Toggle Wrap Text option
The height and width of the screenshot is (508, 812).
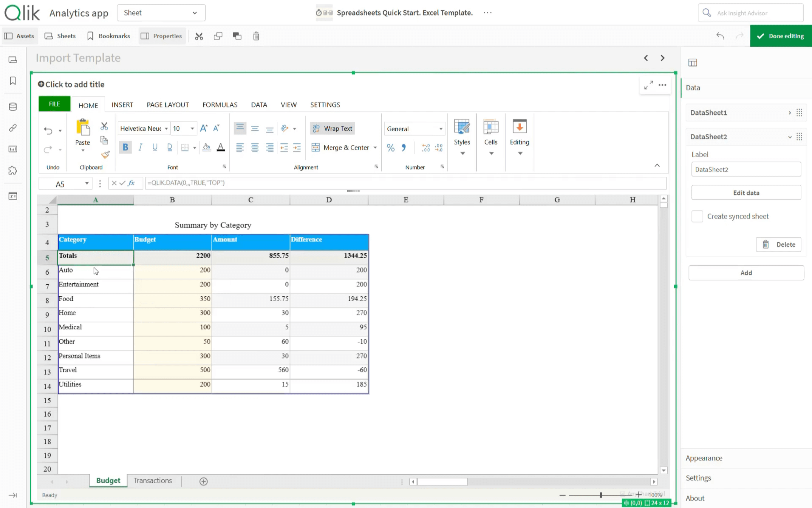point(332,128)
